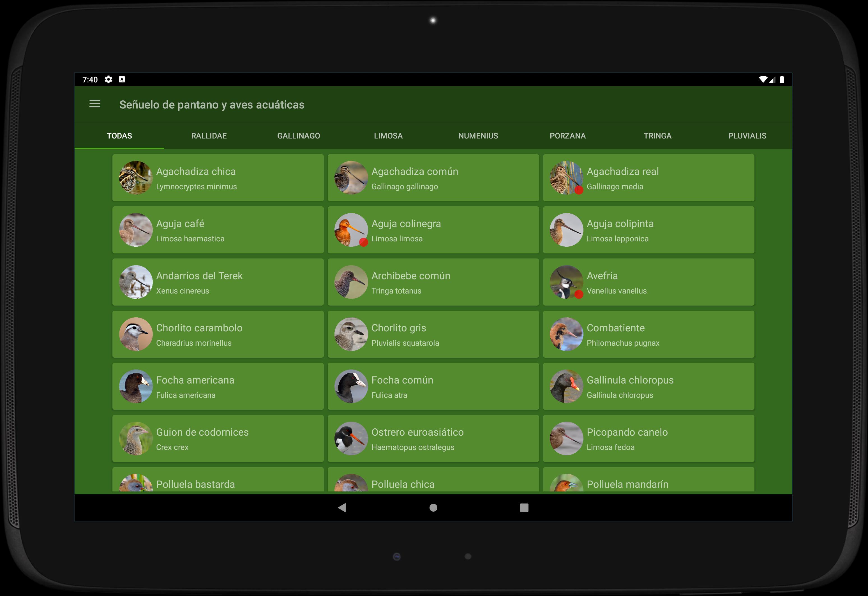Tap the Ostrero euroasiático bird photo
The image size is (868, 596).
point(351,438)
